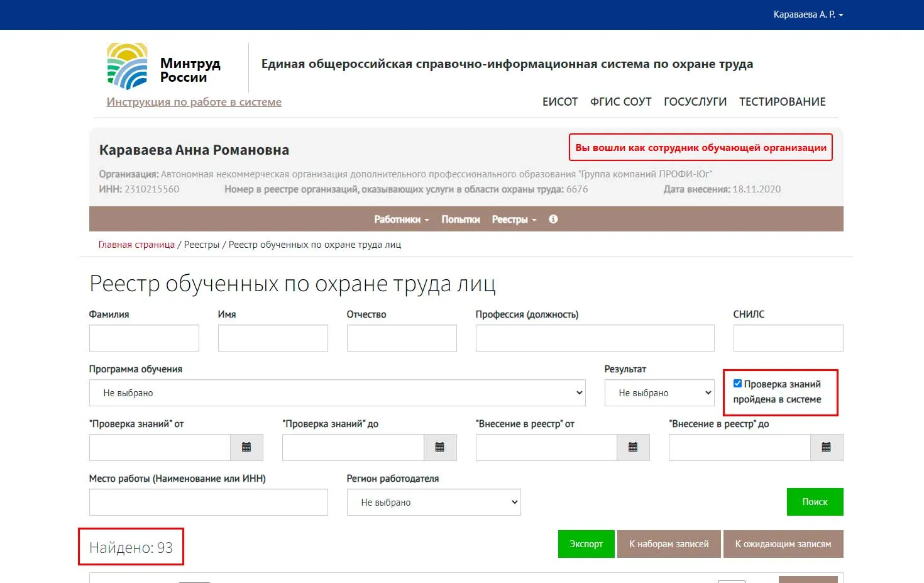Viewport: 924px width, 583px height.
Task: Open the calendar picker for 'Внесение в реестр до'
Action: (x=827, y=447)
